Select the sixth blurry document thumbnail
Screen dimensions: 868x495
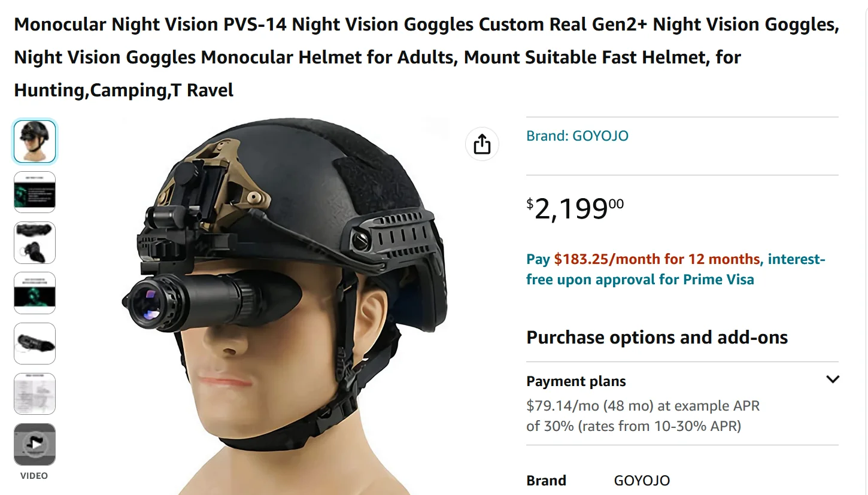pyautogui.click(x=35, y=394)
